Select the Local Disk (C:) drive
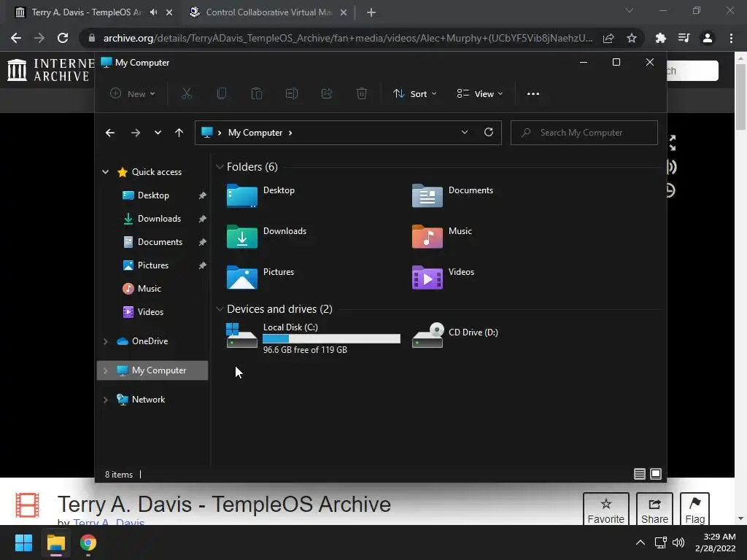This screenshot has height=560, width=747. click(x=313, y=338)
